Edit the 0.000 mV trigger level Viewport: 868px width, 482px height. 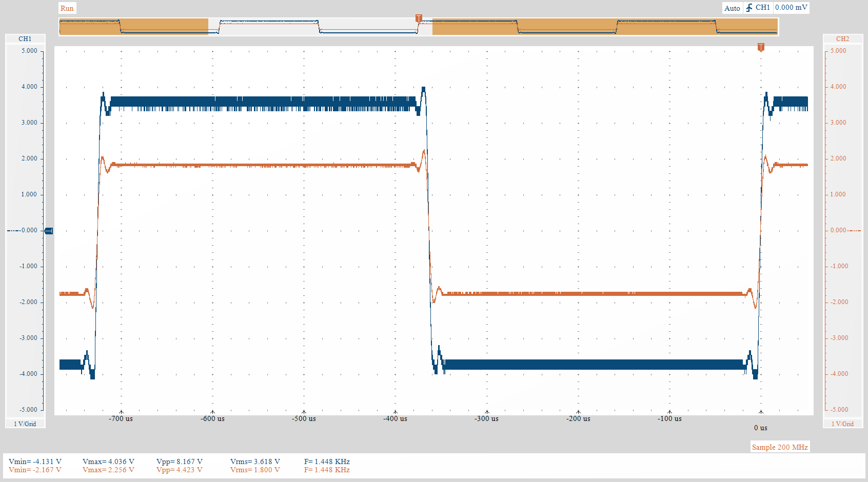point(792,8)
